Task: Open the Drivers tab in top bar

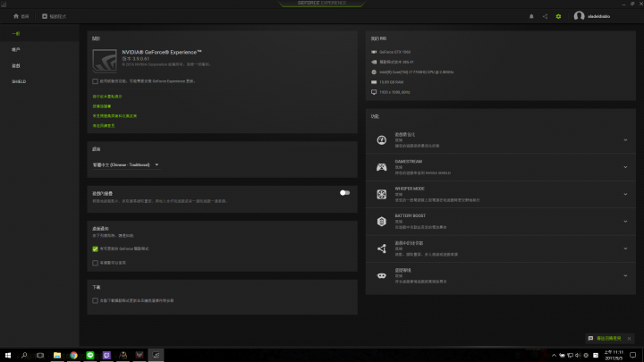Action: pos(54,16)
